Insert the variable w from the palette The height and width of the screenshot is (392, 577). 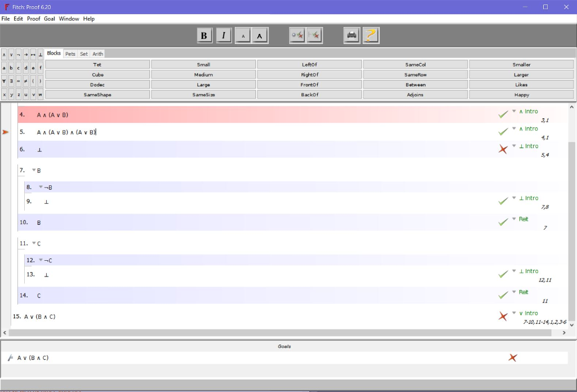41,95
